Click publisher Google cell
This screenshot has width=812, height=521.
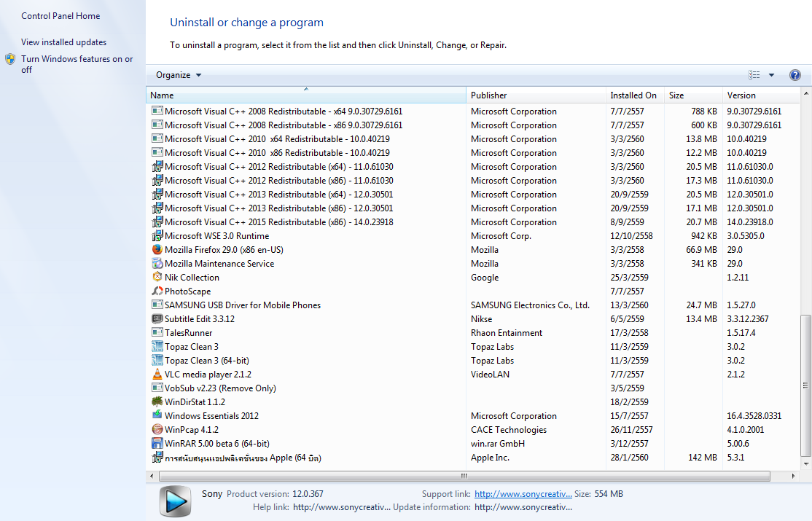[485, 278]
